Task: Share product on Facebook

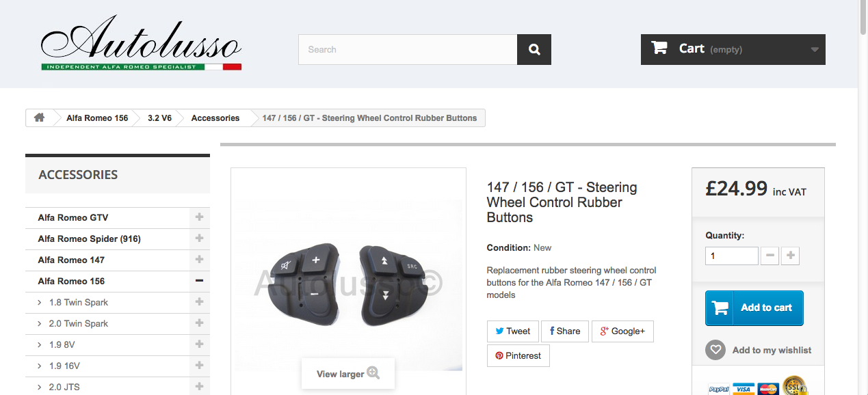Action: pyautogui.click(x=565, y=331)
